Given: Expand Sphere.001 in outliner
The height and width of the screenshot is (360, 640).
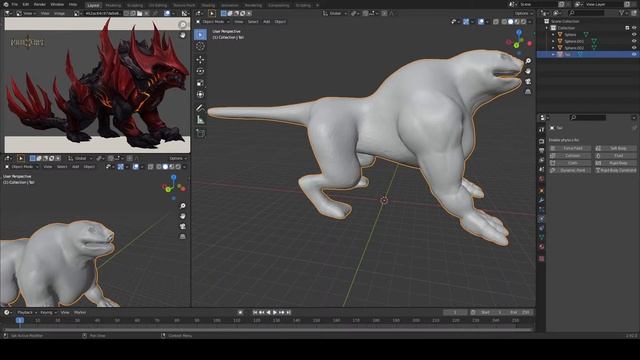Looking at the screenshot, I should coord(553,41).
